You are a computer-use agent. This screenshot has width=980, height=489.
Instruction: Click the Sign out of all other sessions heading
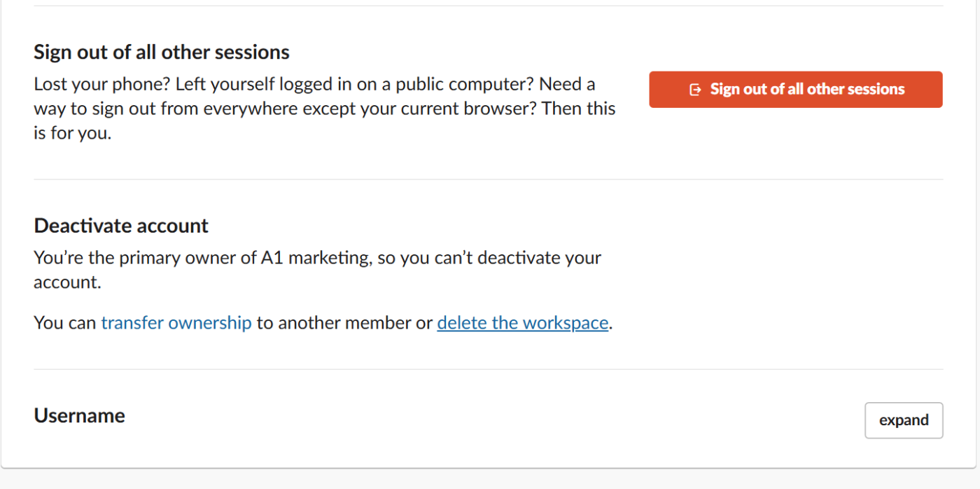(161, 52)
